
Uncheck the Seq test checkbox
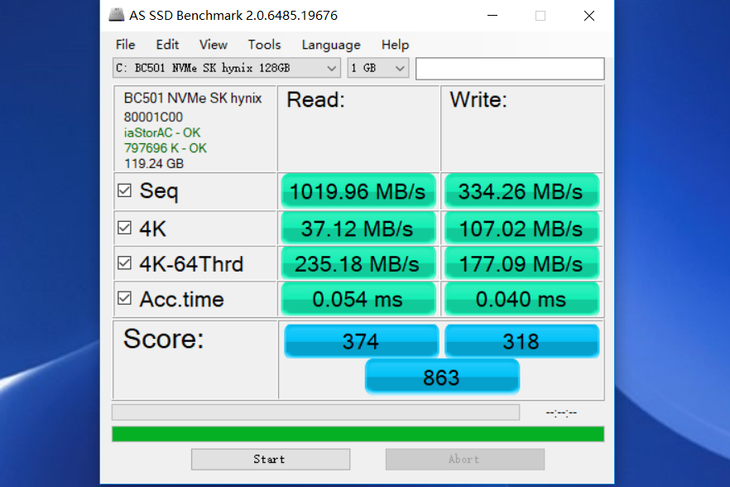coord(124,190)
